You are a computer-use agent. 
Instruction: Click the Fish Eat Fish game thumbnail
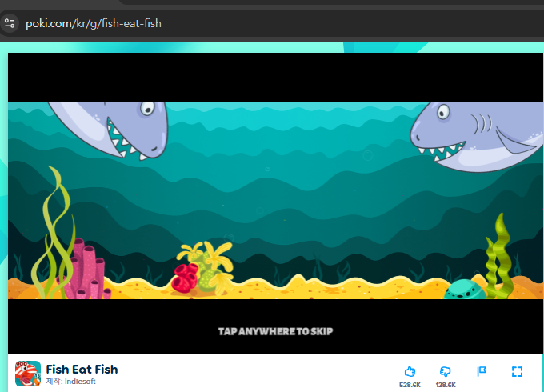pos(28,374)
